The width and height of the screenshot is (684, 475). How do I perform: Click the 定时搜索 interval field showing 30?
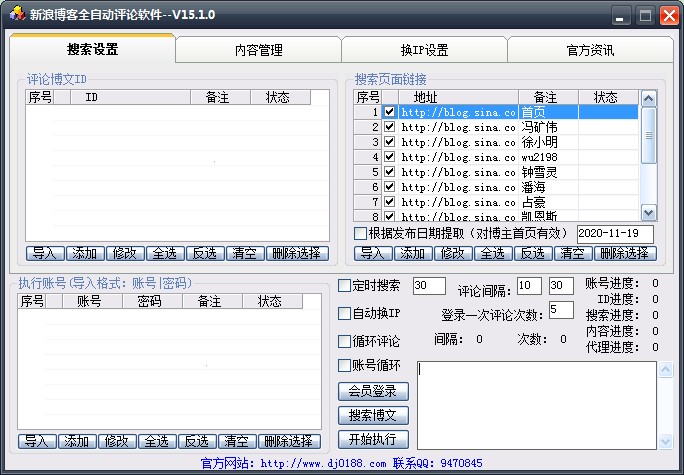[429, 286]
